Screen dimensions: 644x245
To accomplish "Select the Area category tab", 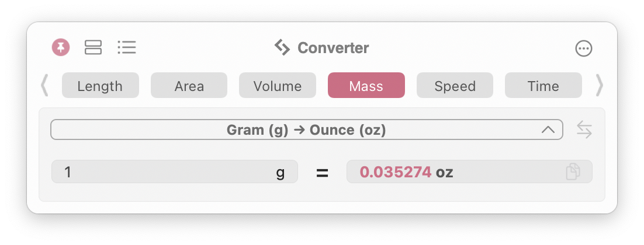I will pyautogui.click(x=189, y=85).
